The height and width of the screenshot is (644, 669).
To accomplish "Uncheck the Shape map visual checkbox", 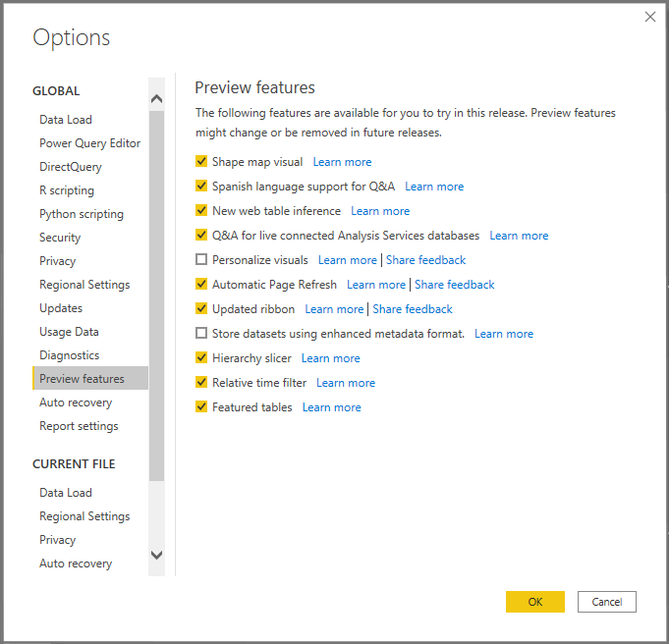I will click(201, 162).
